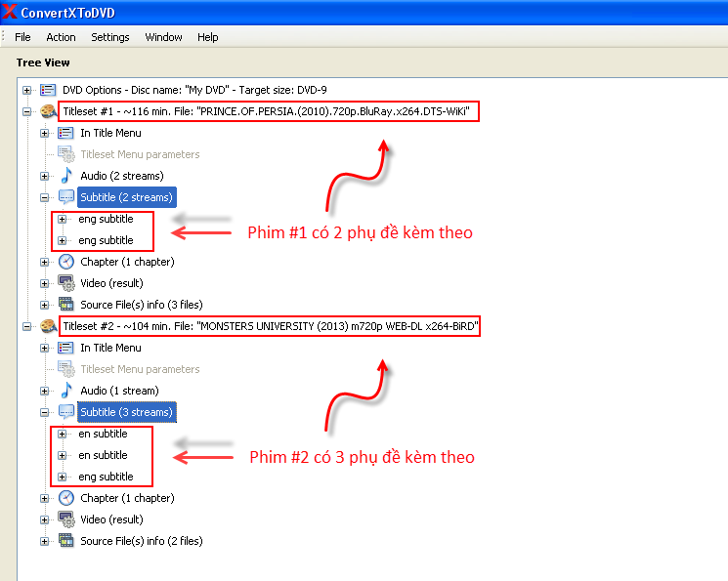Click the menu bar grip handle left of File
The image size is (728, 581).
pyautogui.click(x=4, y=37)
